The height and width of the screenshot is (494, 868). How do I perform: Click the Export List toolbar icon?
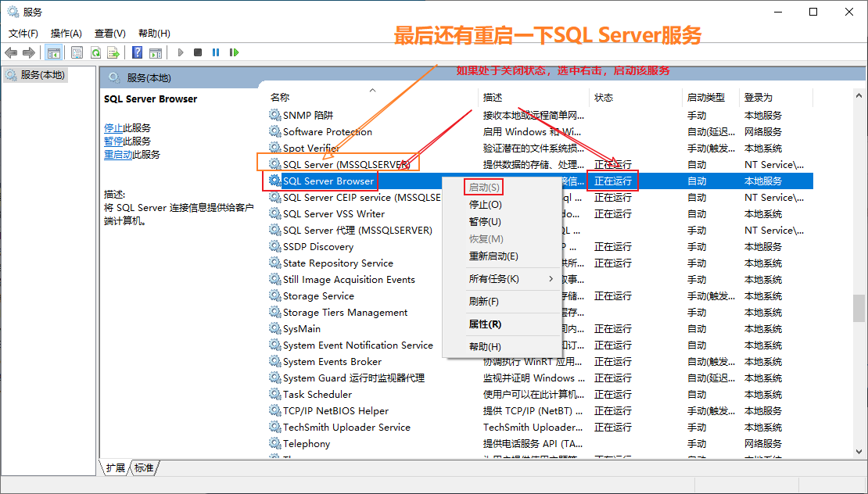pyautogui.click(x=112, y=52)
